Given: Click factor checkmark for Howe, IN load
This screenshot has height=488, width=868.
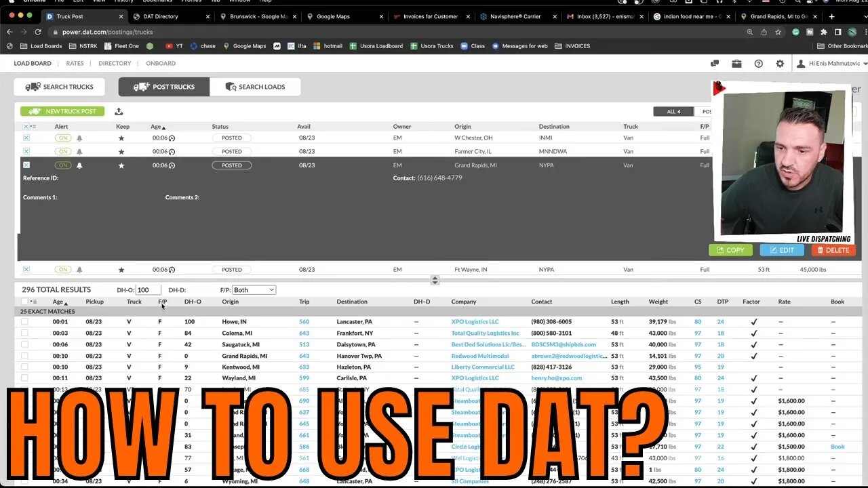Looking at the screenshot, I should pos(753,322).
